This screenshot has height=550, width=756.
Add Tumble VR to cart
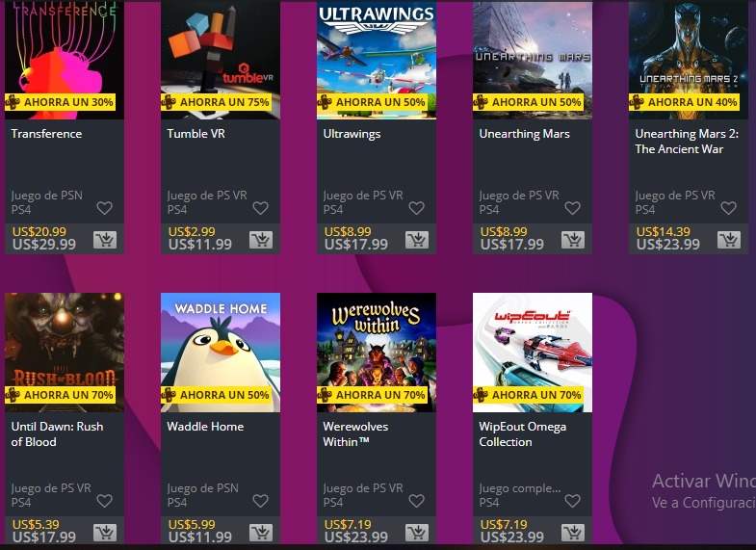click(261, 240)
